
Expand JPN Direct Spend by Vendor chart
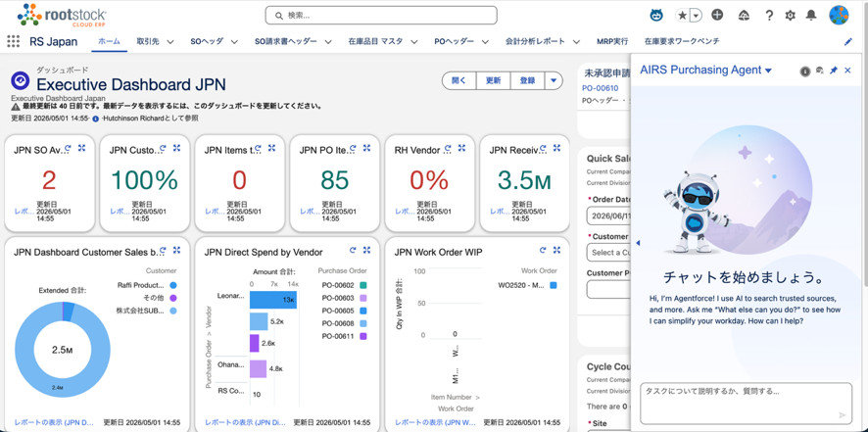[367, 251]
